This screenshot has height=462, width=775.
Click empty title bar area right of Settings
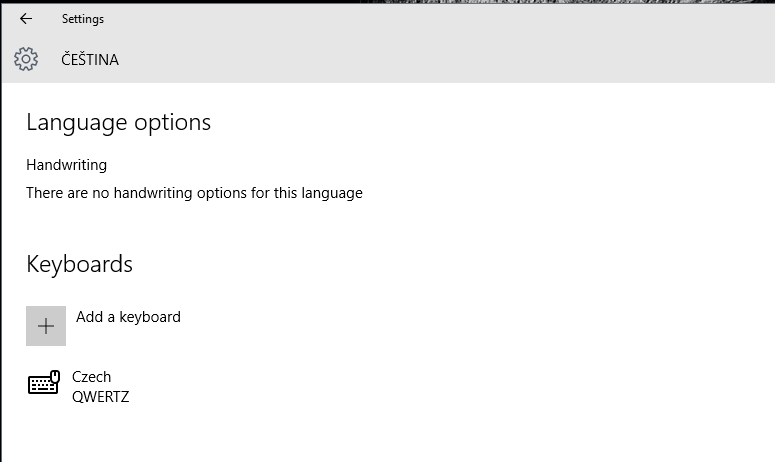400,19
